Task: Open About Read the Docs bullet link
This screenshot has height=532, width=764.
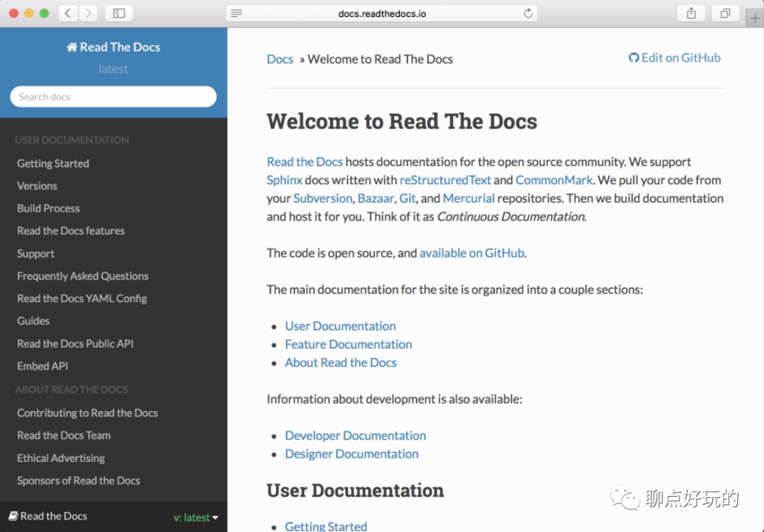Action: (340, 362)
